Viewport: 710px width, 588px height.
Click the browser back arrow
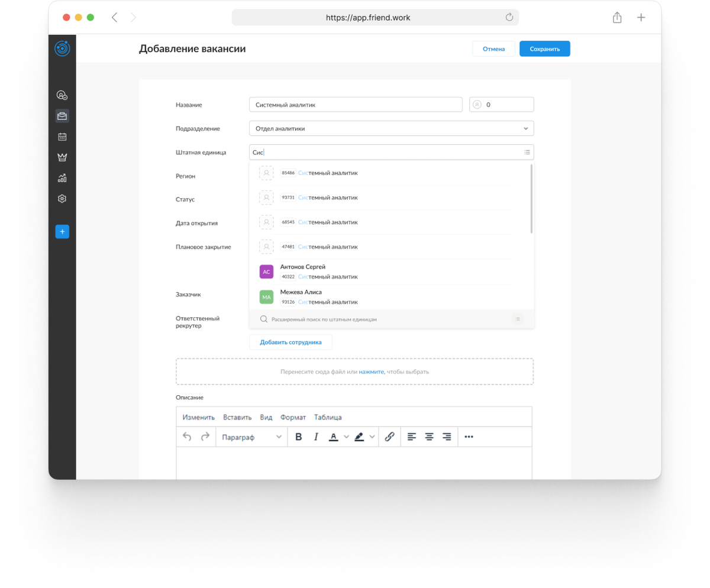114,18
